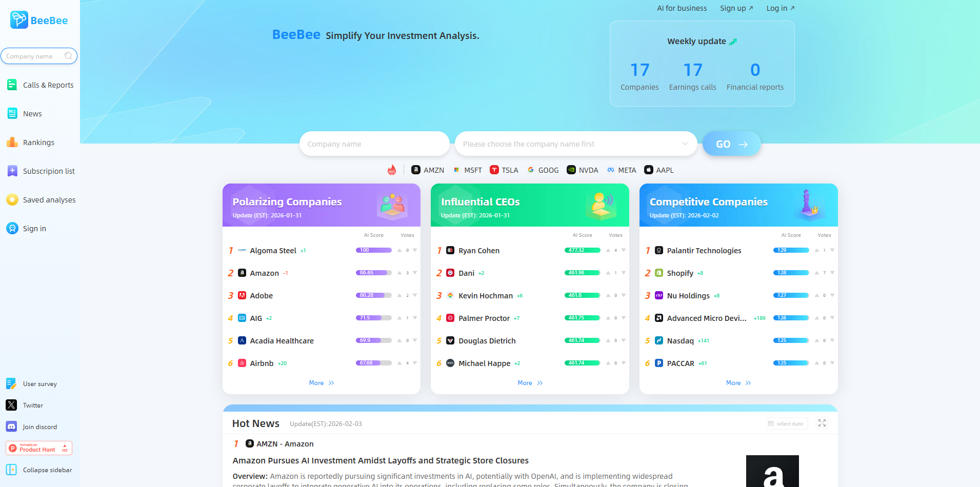Upvote Nasdaq
This screenshot has height=487, width=980.
817,340
